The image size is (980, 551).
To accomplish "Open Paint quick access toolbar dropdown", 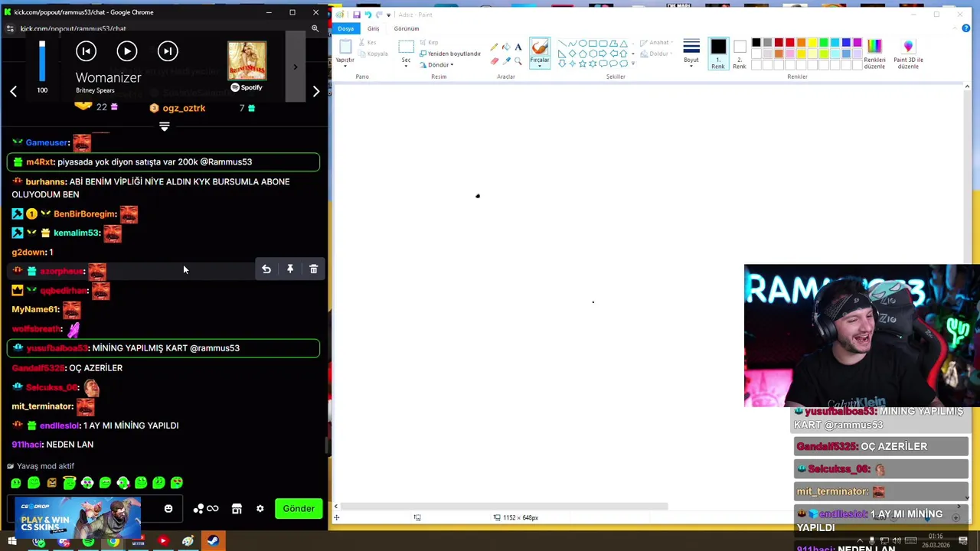I will click(389, 15).
